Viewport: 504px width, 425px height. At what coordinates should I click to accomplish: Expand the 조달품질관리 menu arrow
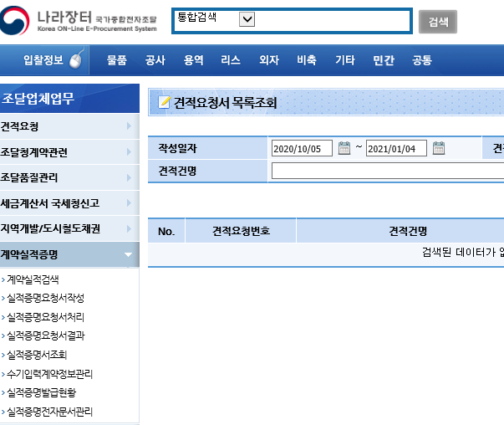pyautogui.click(x=129, y=177)
